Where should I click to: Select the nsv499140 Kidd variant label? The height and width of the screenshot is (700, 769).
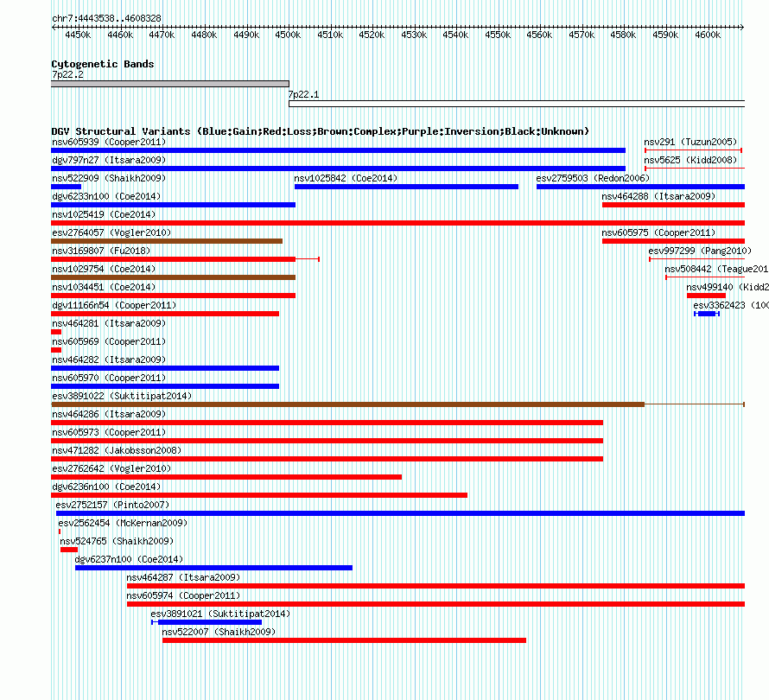click(728, 287)
